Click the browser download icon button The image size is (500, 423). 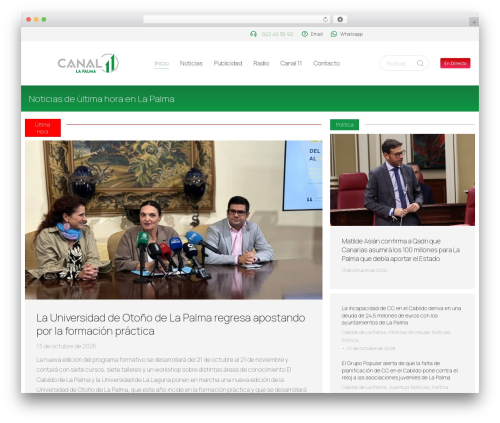(x=340, y=19)
